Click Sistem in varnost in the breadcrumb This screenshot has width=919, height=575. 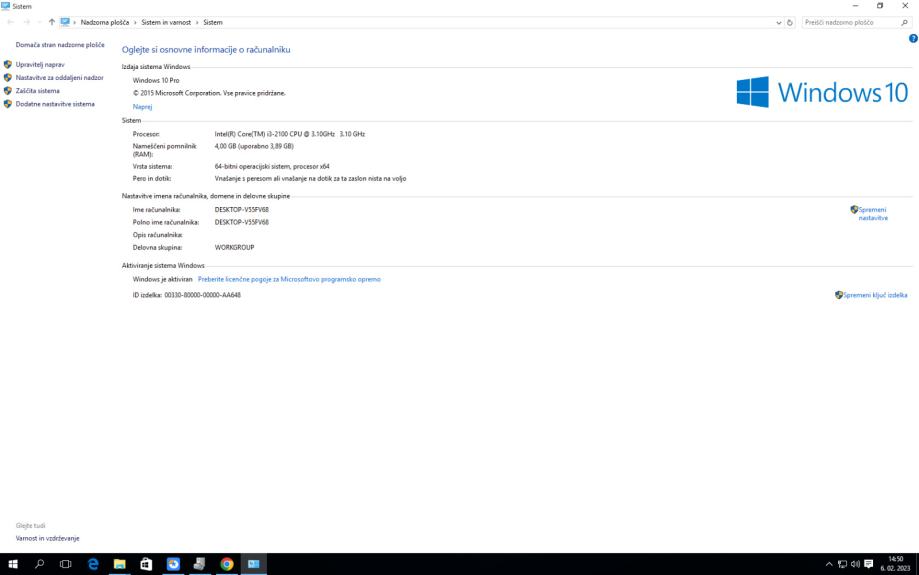[166, 22]
